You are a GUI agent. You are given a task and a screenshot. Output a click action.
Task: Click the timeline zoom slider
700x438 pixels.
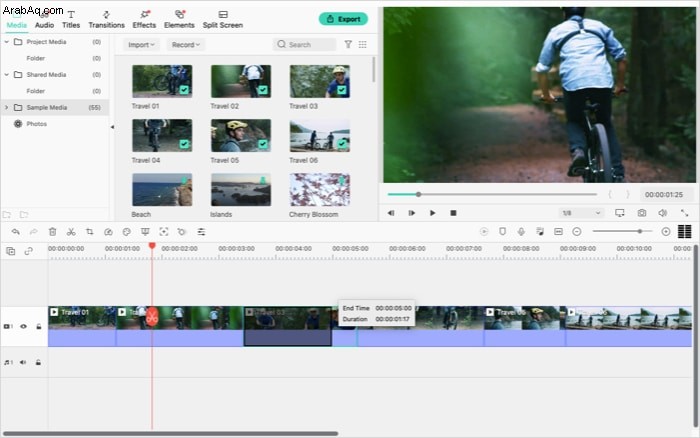click(622, 231)
